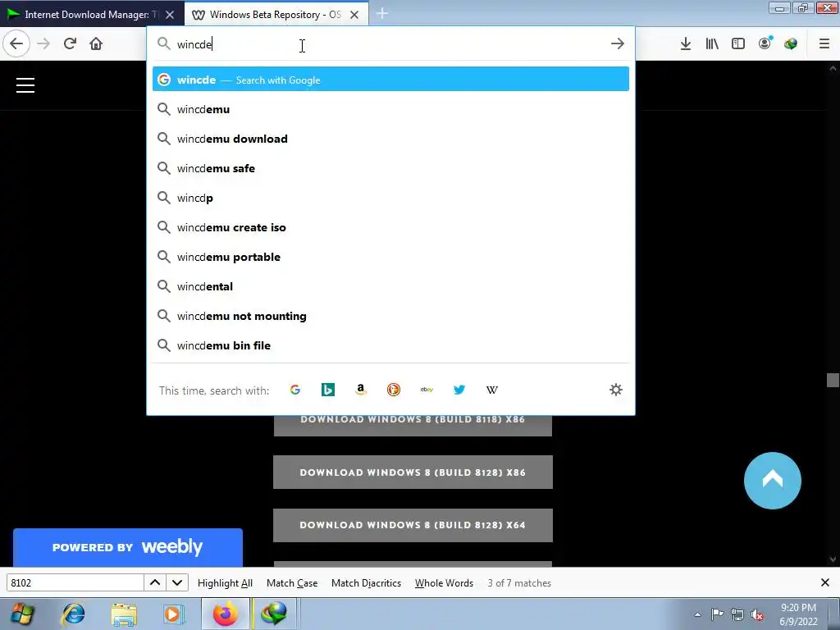Choose 'wincdemu not mounting' suggestion

point(390,316)
